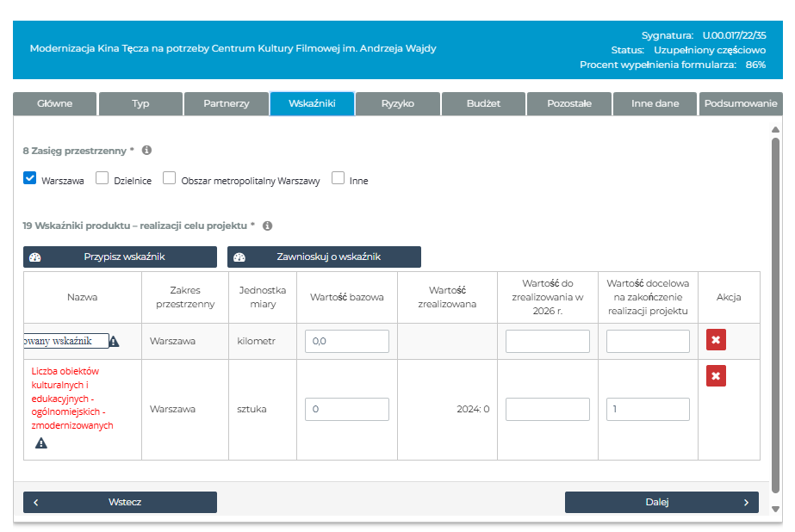This screenshot has height=532, width=795.
Task: Click info icon next to Zasięg przestrzenny
Action: tap(146, 151)
